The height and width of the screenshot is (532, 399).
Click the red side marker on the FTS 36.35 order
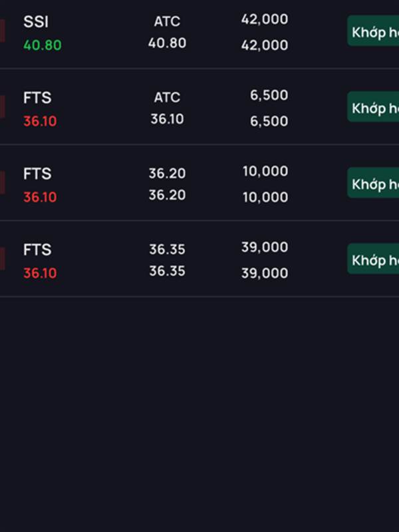tap(3, 258)
